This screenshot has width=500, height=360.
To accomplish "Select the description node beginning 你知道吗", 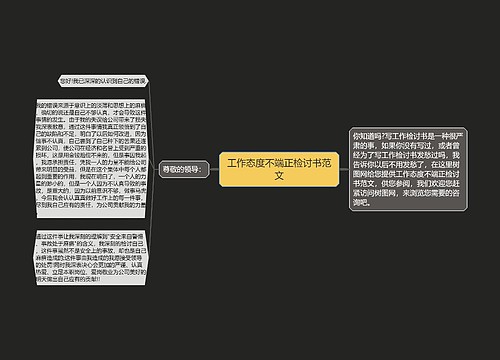I will 408,169.
